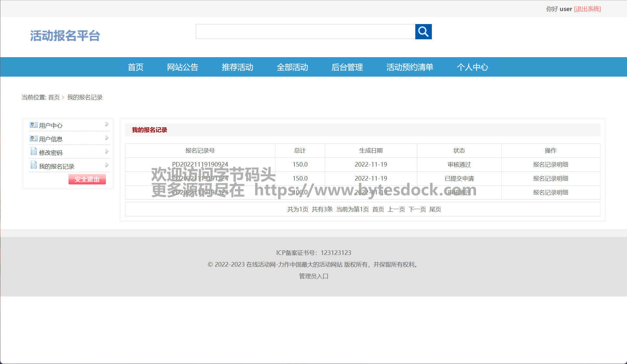Click the user card icon beside 用户中心

[x=33, y=125]
